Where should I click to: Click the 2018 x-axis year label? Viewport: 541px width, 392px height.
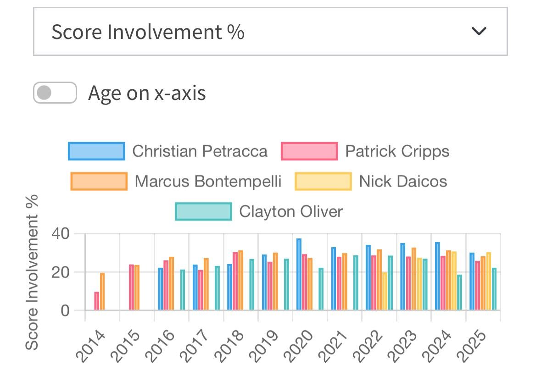point(229,346)
